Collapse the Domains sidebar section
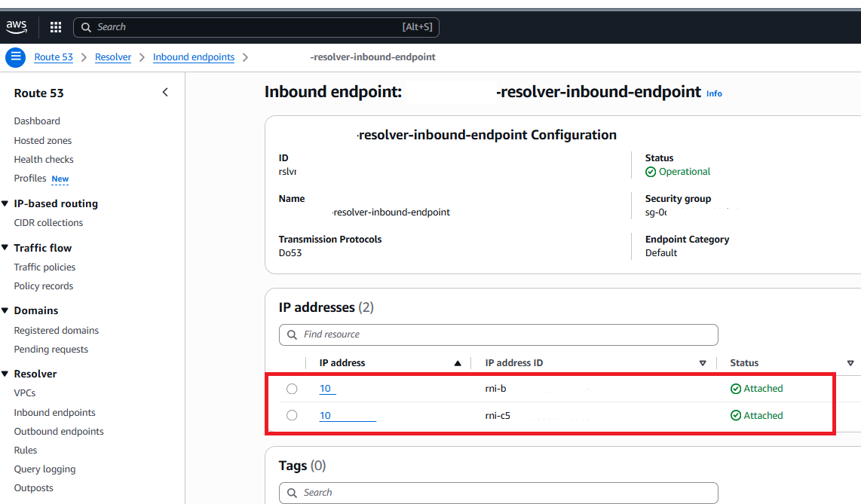 (6, 310)
